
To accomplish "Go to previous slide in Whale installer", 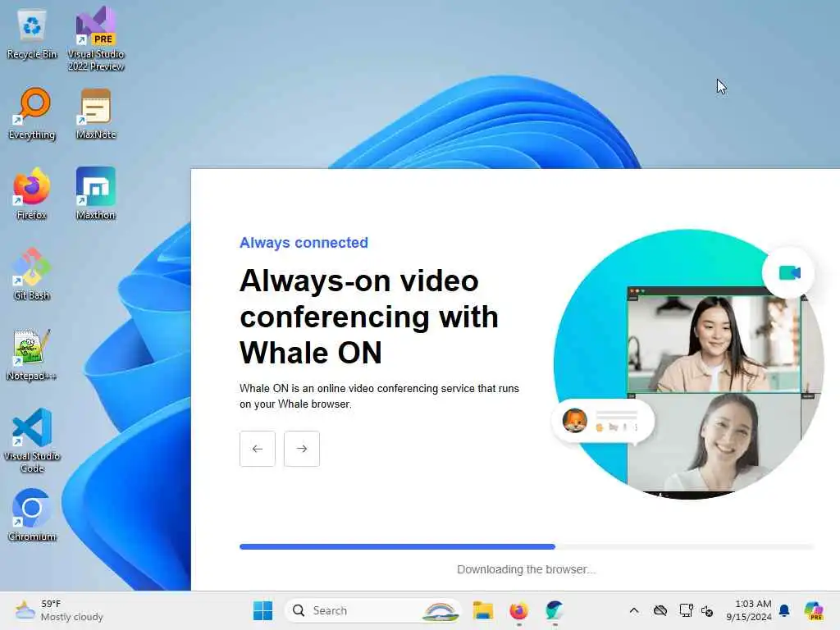I will click(x=258, y=449).
